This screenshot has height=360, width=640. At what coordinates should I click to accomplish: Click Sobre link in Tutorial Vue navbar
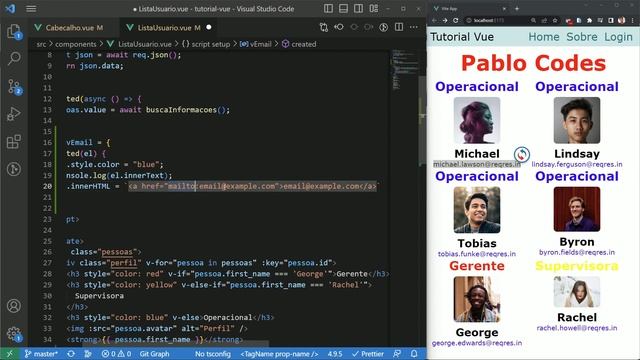(582, 37)
